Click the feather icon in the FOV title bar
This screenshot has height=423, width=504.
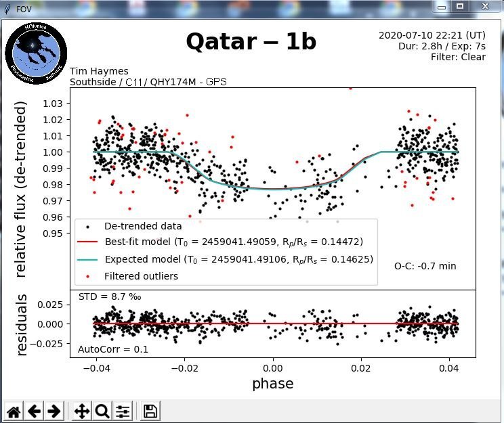(8, 7)
